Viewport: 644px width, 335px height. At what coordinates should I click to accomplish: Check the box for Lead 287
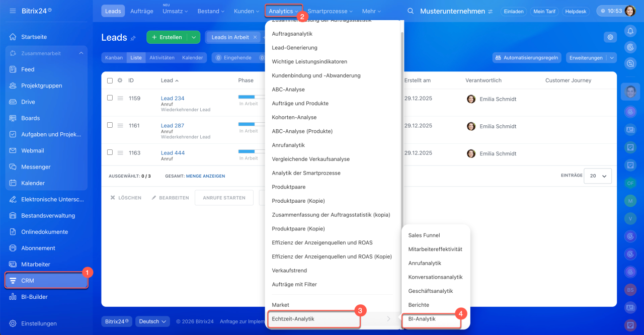pos(110,125)
